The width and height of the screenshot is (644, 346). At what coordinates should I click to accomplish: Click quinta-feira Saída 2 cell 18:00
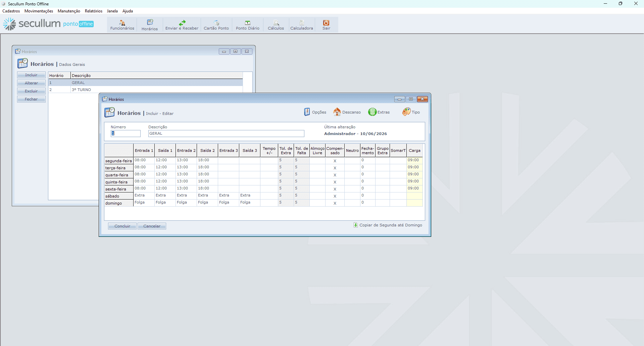pyautogui.click(x=207, y=182)
